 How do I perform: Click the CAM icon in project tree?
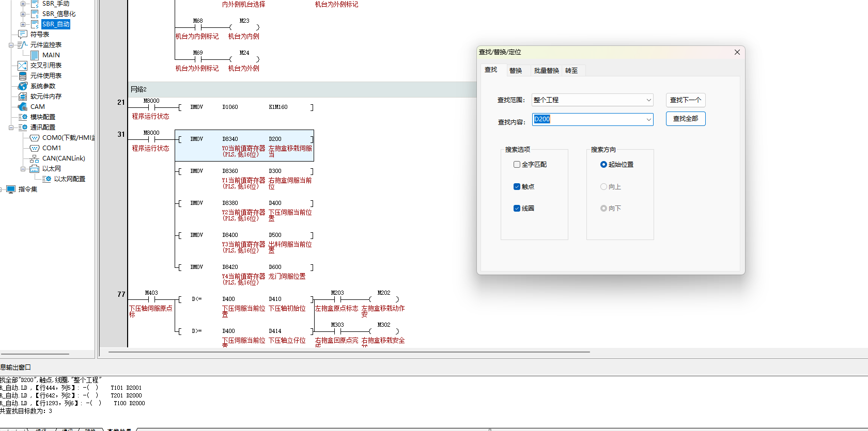[x=23, y=107]
